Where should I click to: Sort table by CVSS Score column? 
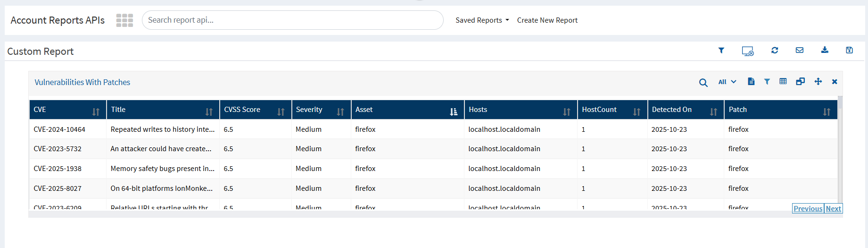[281, 111]
